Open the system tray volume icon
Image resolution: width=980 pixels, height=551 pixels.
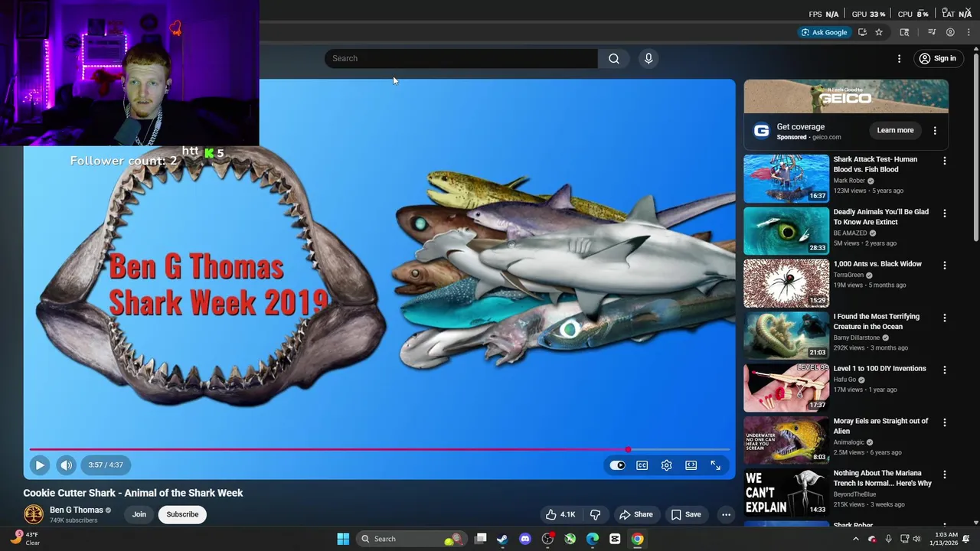[918, 539]
